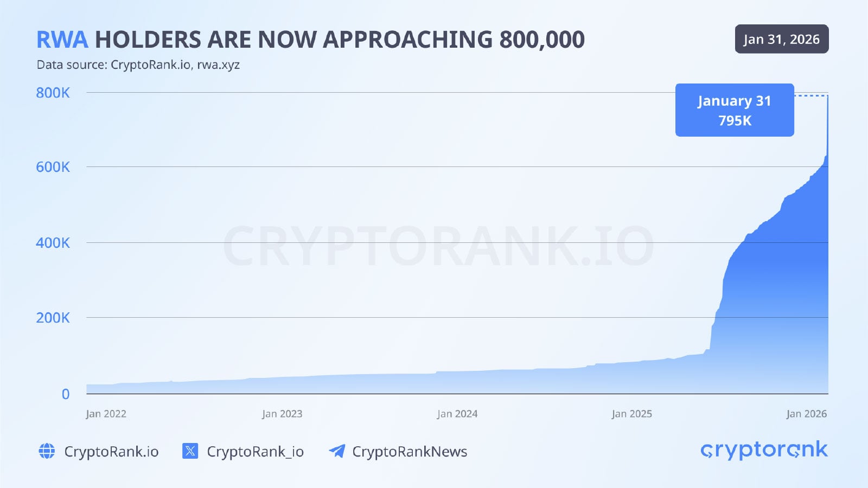Click the Jan 2024 axis label
The image size is (868, 488).
(457, 414)
